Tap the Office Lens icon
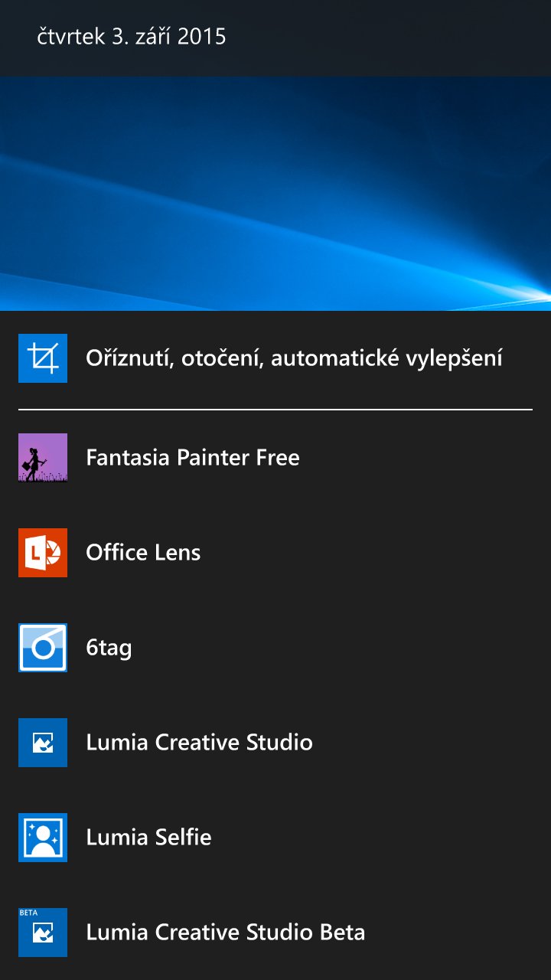551x980 pixels. point(43,553)
